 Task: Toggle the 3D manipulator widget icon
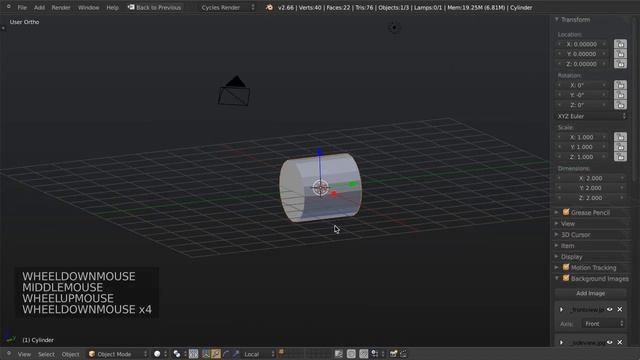(206, 354)
